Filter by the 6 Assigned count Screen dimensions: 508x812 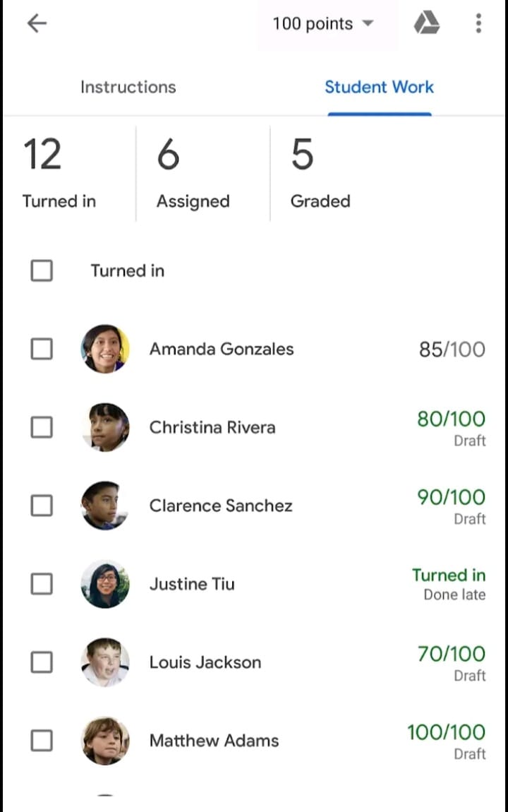click(193, 174)
